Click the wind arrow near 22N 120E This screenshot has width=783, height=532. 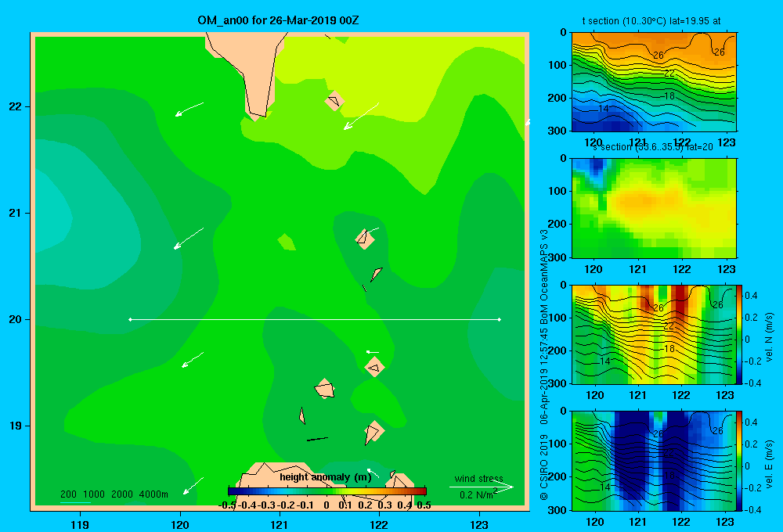189,110
